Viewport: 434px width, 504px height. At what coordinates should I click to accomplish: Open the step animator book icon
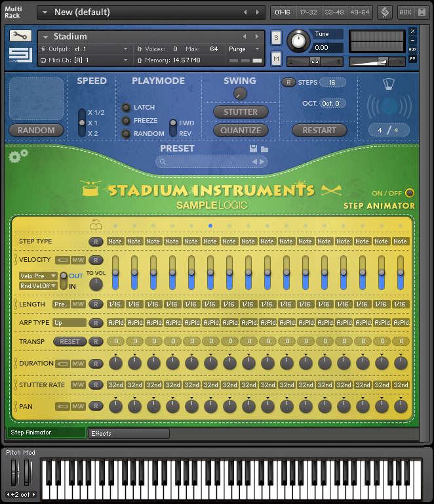click(x=96, y=224)
